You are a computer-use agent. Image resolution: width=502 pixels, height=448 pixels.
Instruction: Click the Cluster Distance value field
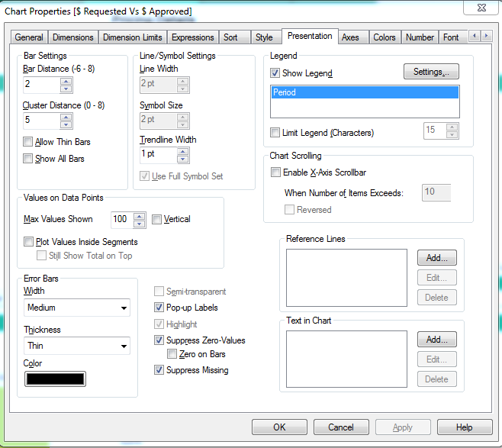click(x=42, y=121)
